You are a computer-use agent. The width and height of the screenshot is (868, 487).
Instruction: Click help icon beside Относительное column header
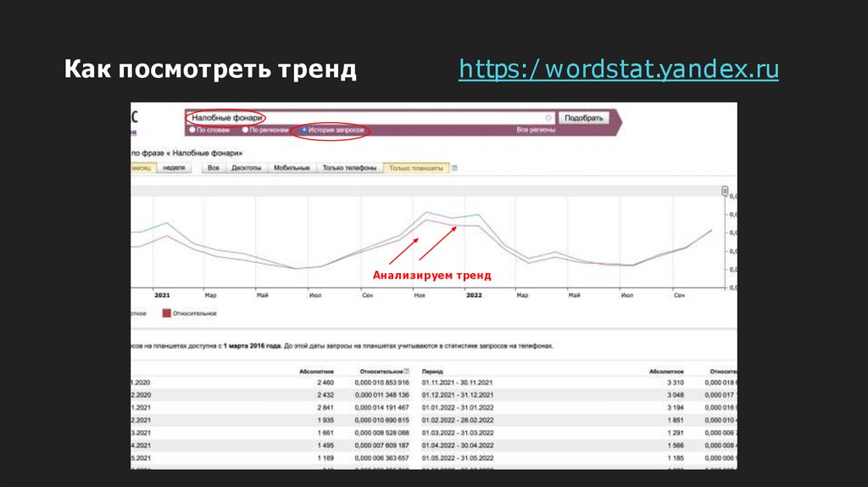(407, 372)
